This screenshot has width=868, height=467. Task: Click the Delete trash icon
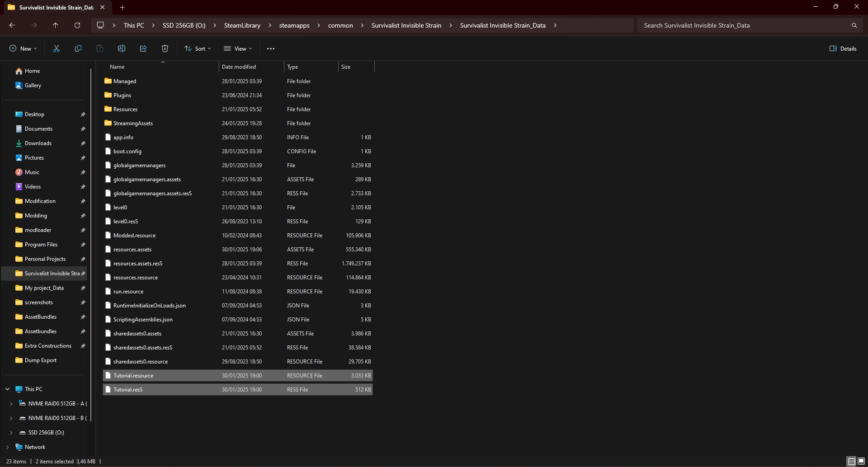[x=165, y=48]
